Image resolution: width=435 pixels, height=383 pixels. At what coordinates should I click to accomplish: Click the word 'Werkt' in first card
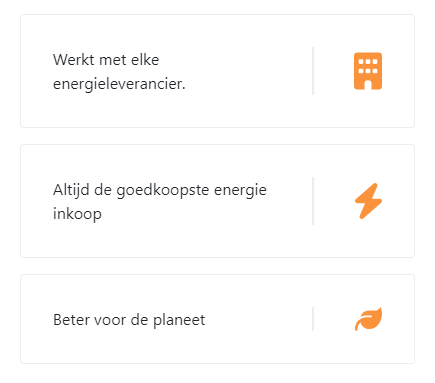pos(73,60)
